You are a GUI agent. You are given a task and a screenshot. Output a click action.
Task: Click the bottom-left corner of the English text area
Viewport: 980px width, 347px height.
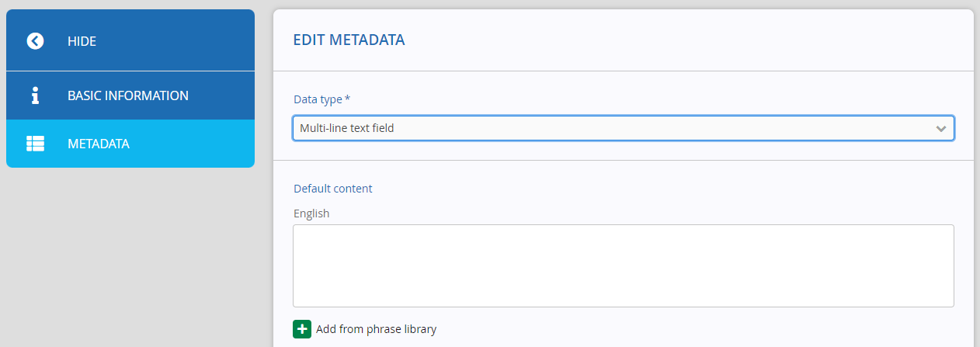pyautogui.click(x=296, y=304)
